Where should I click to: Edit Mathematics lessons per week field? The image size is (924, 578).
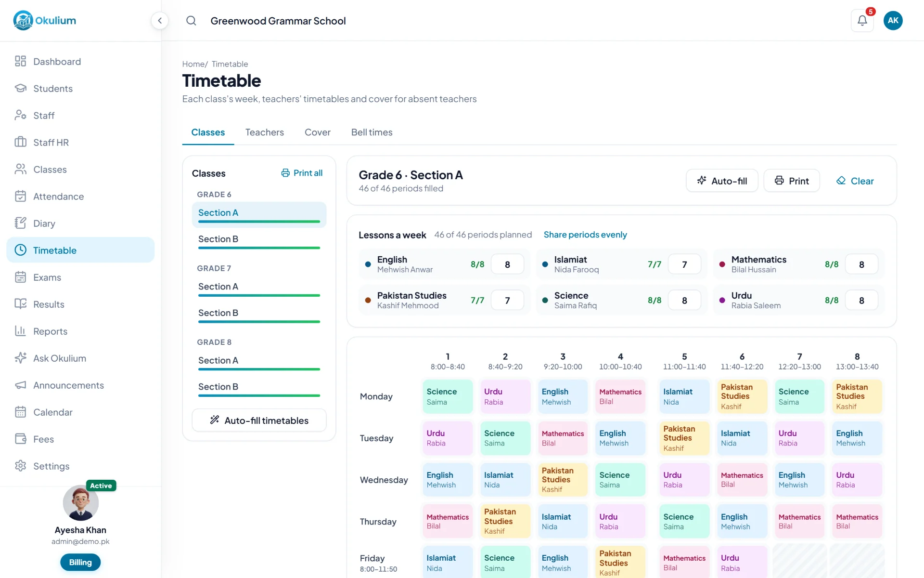tap(861, 264)
